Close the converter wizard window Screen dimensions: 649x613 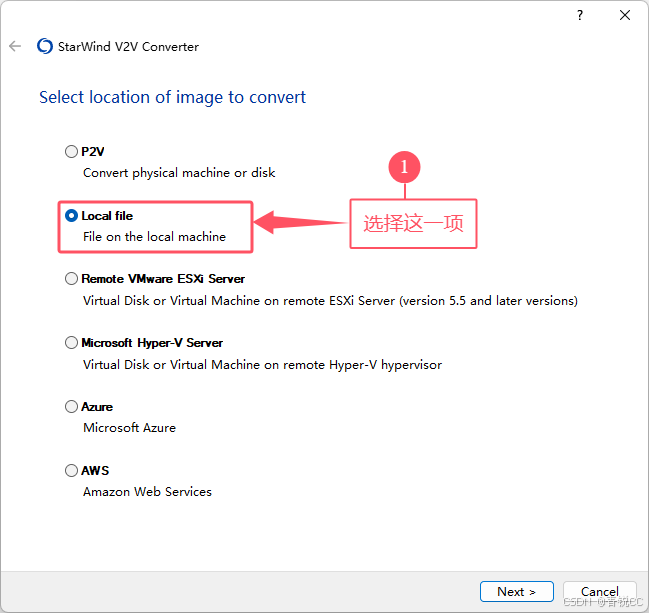click(x=625, y=15)
